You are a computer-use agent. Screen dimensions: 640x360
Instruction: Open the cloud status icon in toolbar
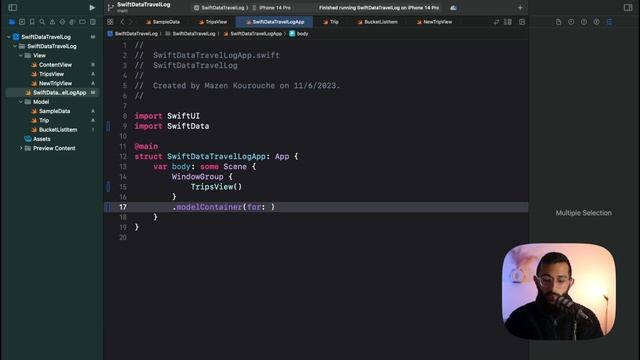[453, 8]
